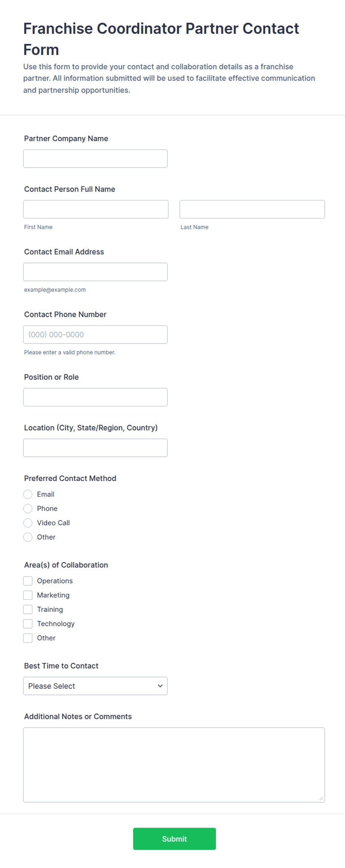The width and height of the screenshot is (345, 868).
Task: Select the Contact Email Address field
Action: (95, 272)
